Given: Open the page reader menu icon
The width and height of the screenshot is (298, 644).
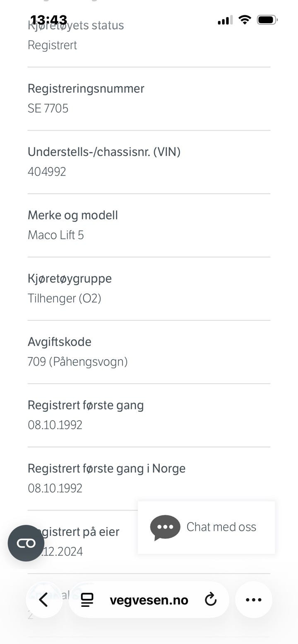Looking at the screenshot, I should [x=87, y=600].
